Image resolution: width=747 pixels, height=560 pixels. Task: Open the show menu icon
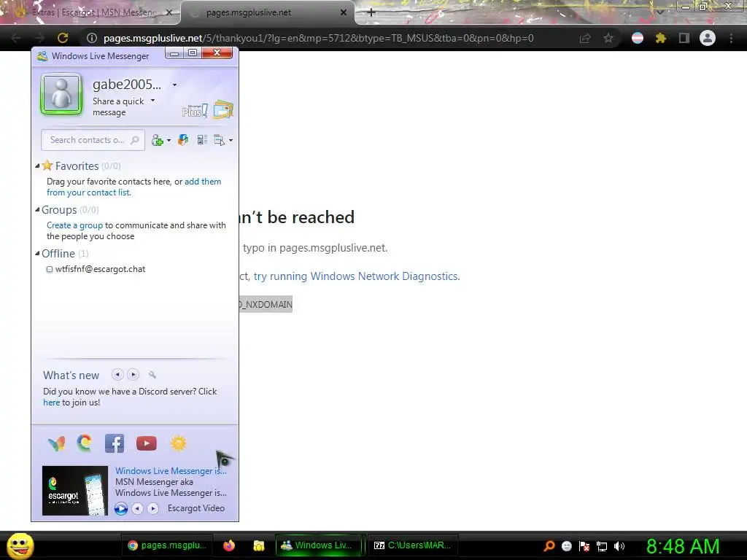(x=219, y=140)
